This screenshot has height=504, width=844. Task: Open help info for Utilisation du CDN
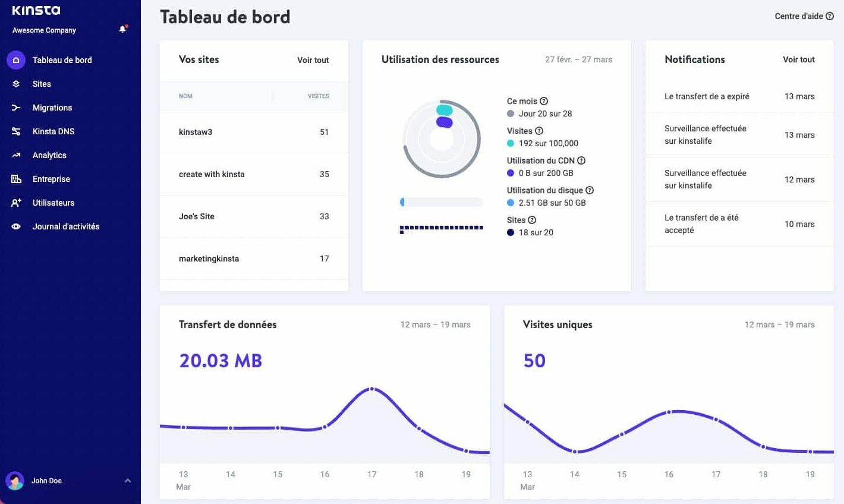pos(581,160)
